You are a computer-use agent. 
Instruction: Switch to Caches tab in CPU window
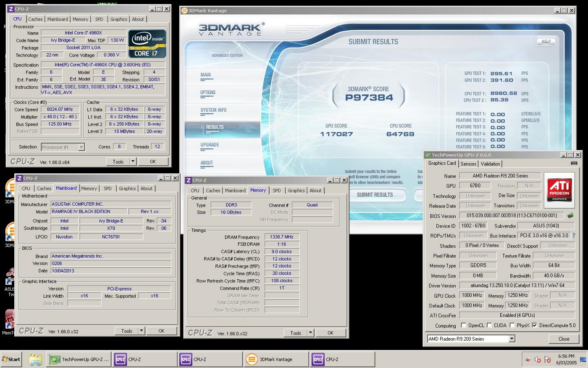tap(35, 19)
